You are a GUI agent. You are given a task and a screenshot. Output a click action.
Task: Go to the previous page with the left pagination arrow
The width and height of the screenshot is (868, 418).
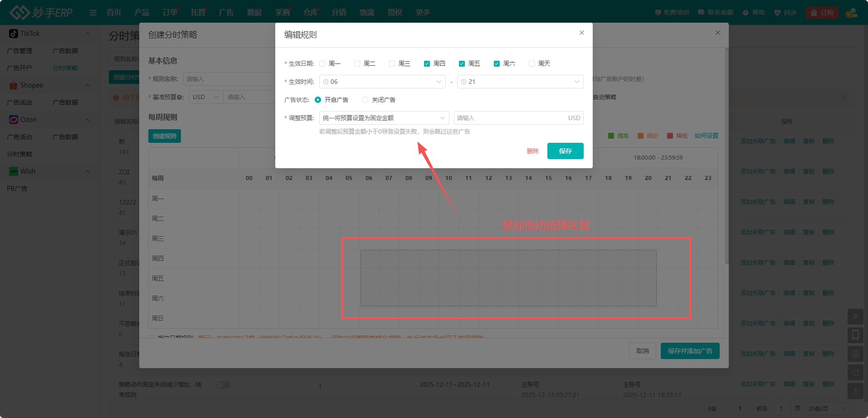(x=729, y=408)
